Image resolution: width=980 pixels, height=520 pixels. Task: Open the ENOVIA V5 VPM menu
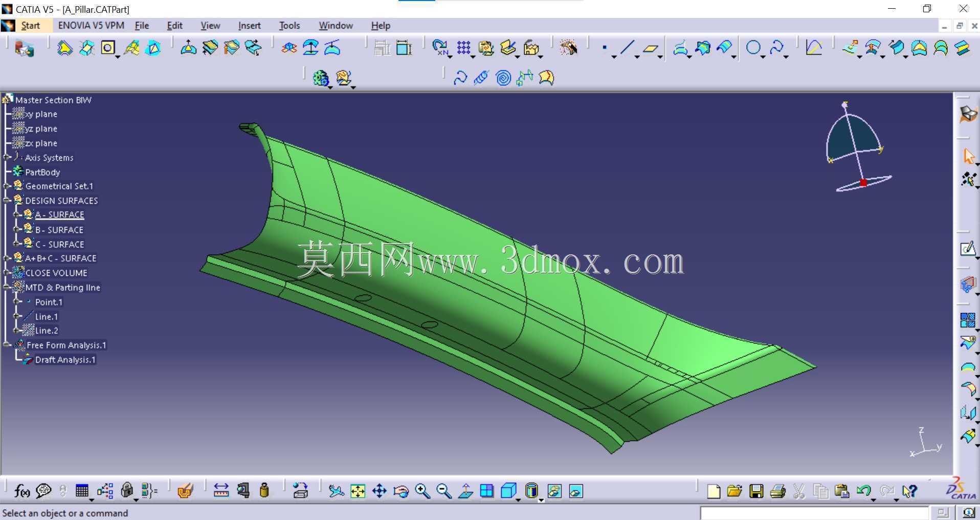coord(91,26)
